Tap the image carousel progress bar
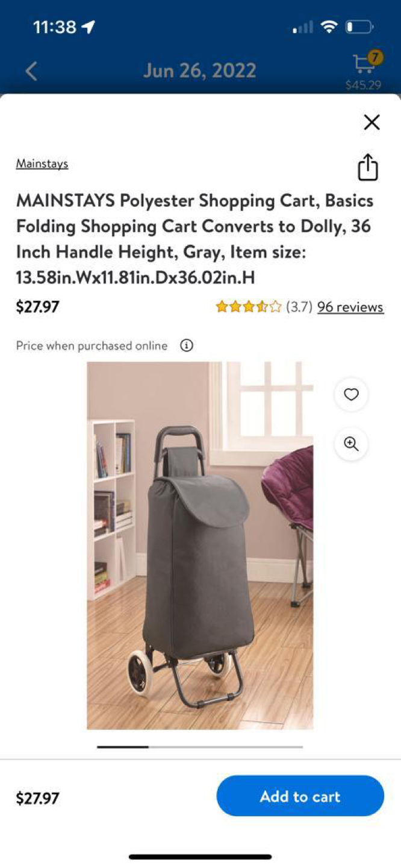The width and height of the screenshot is (401, 868). [x=200, y=747]
